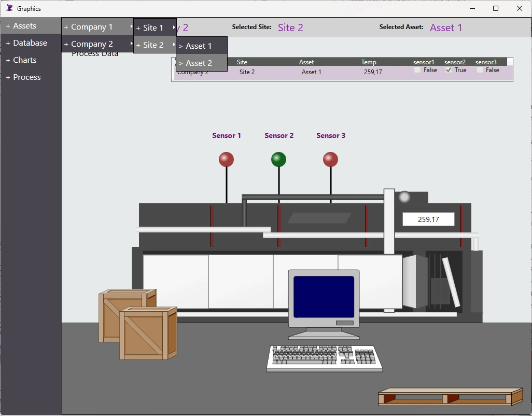Click the Site column header

242,62
